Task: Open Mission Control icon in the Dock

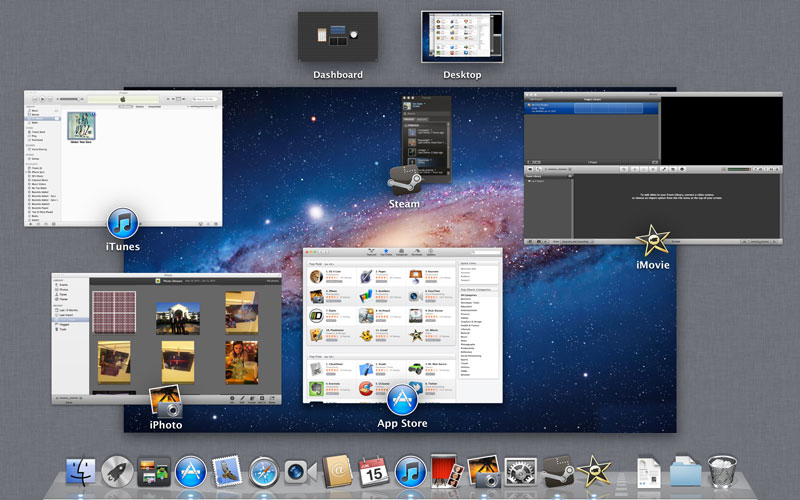Action: pos(154,471)
